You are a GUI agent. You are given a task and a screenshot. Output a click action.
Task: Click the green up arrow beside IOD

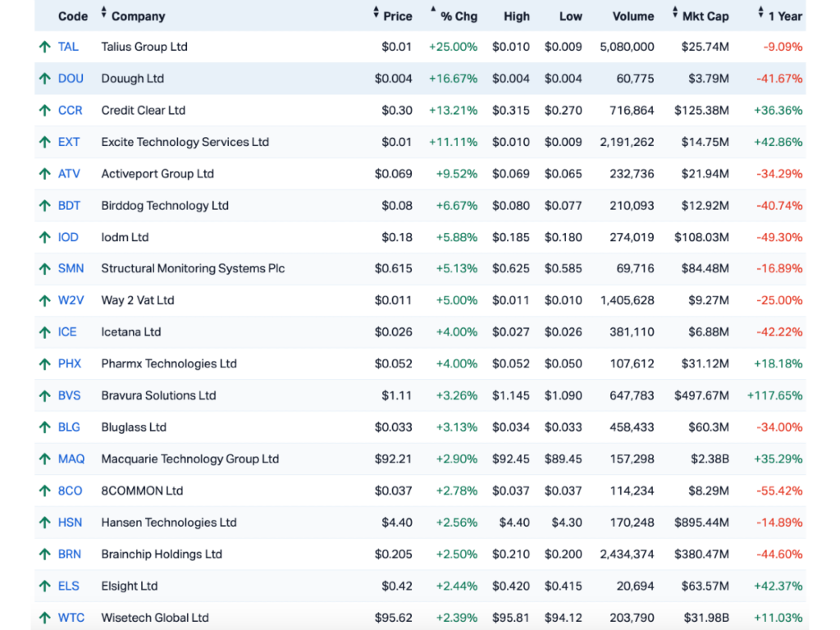(45, 237)
